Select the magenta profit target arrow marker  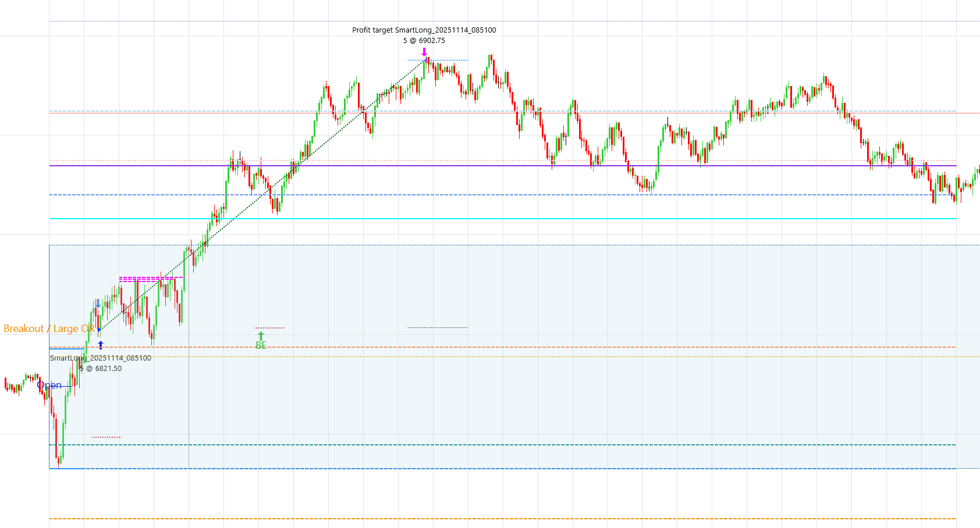424,53
